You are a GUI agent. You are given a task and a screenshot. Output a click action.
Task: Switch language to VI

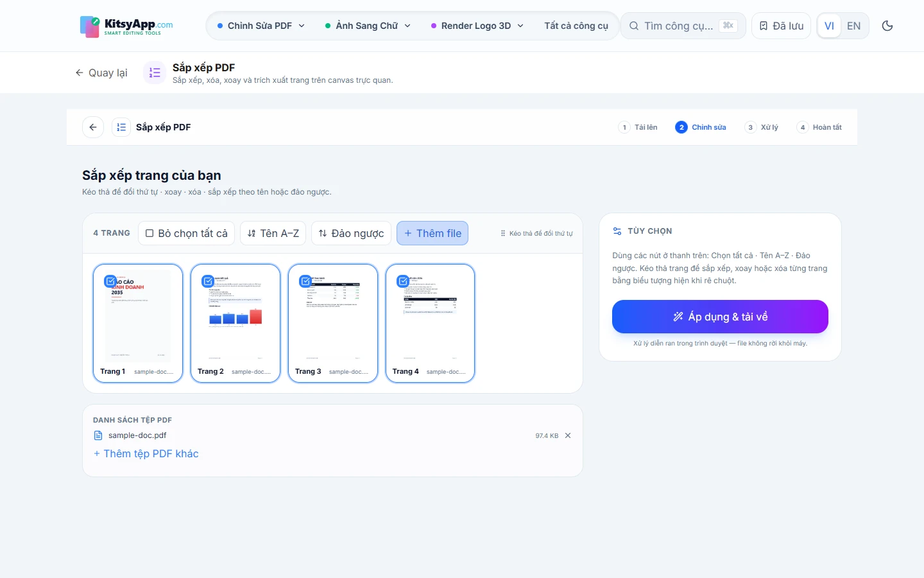click(x=829, y=26)
